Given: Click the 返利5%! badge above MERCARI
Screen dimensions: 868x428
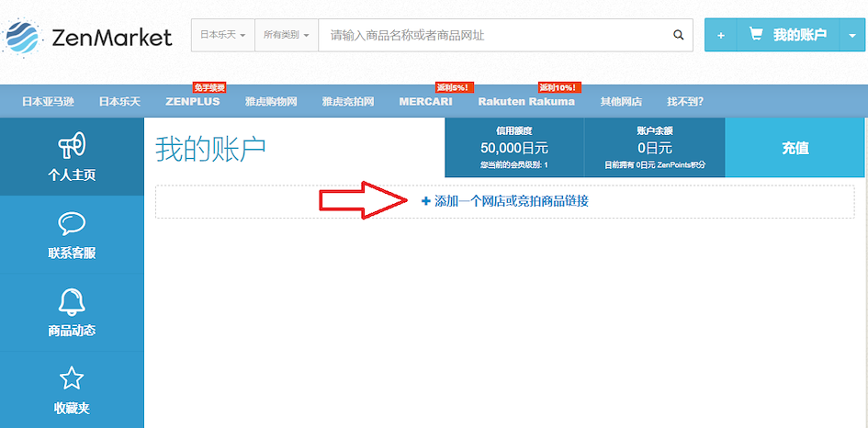Looking at the screenshot, I should tap(455, 87).
